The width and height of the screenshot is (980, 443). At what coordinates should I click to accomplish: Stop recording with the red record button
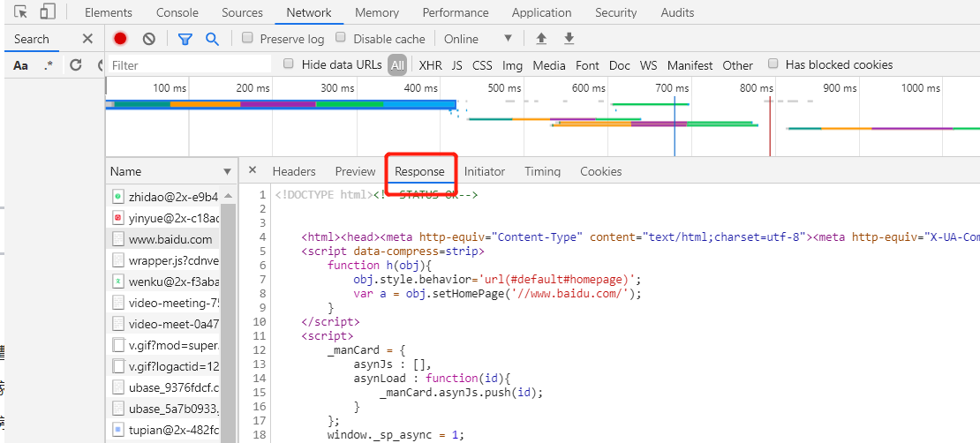120,39
